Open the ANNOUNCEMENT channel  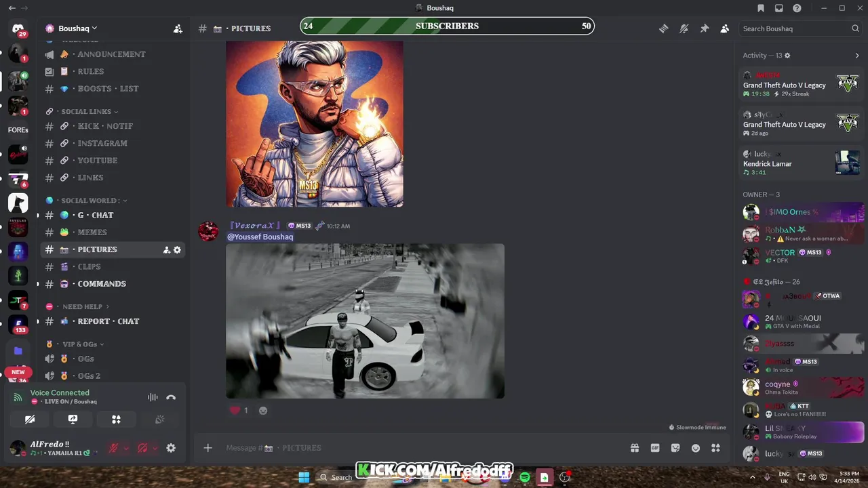[111, 54]
